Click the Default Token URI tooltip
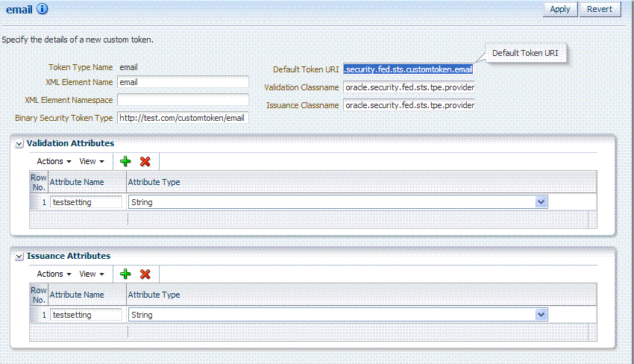634x364 pixels. [525, 53]
